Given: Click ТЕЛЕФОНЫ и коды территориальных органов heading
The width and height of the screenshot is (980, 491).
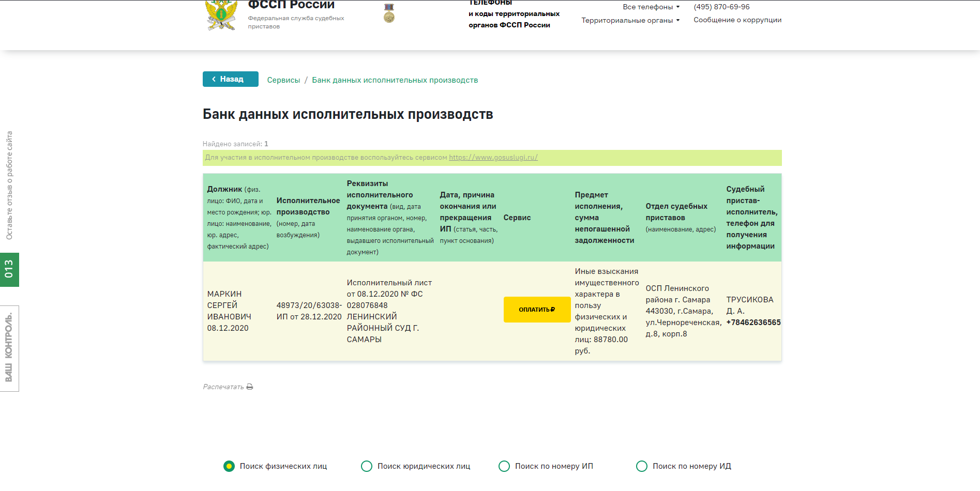Looking at the screenshot, I should click(514, 13).
